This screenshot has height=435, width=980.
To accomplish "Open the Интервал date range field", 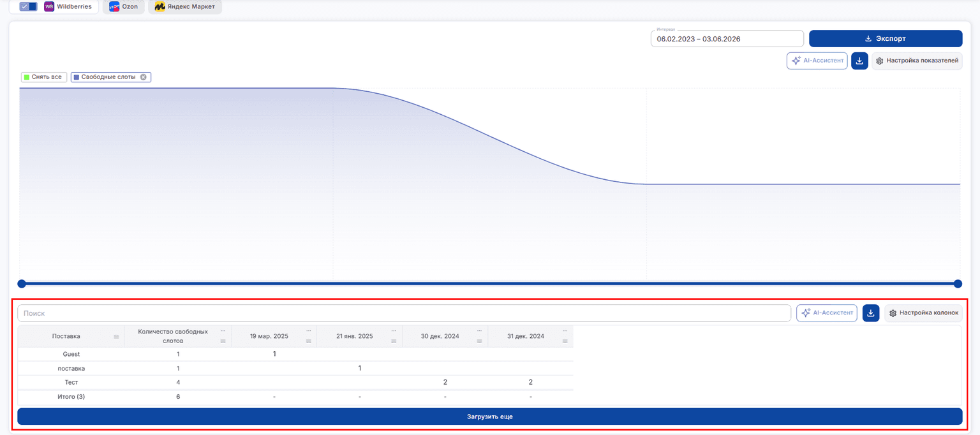I will click(x=727, y=39).
